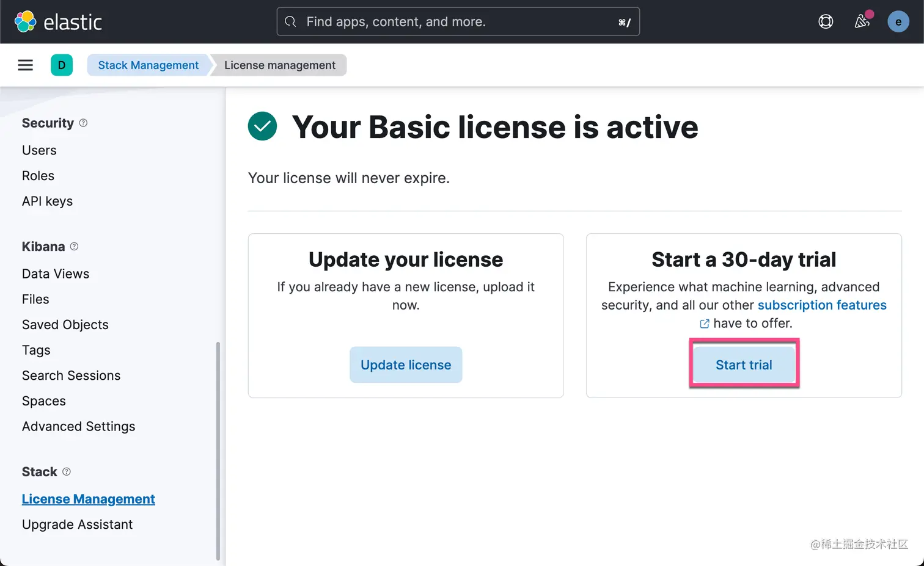The image size is (924, 566).
Task: Click the search magnifier icon
Action: pyautogui.click(x=291, y=22)
